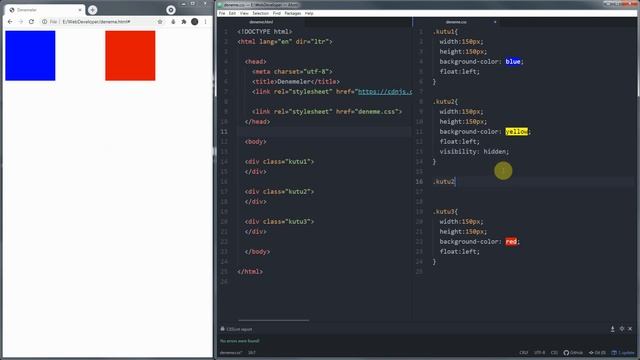Switch to the deneme.html editor tab
This screenshot has width=640, height=360.
pos(261,22)
